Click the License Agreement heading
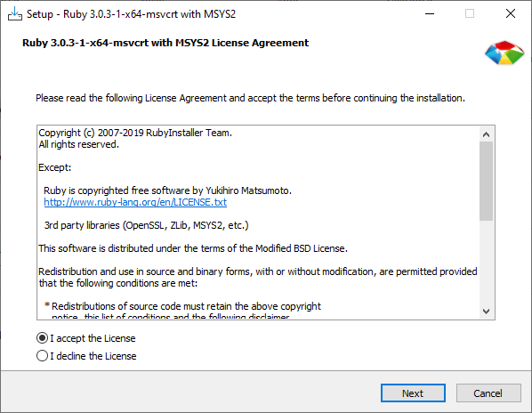This screenshot has height=413, width=532. (x=165, y=43)
